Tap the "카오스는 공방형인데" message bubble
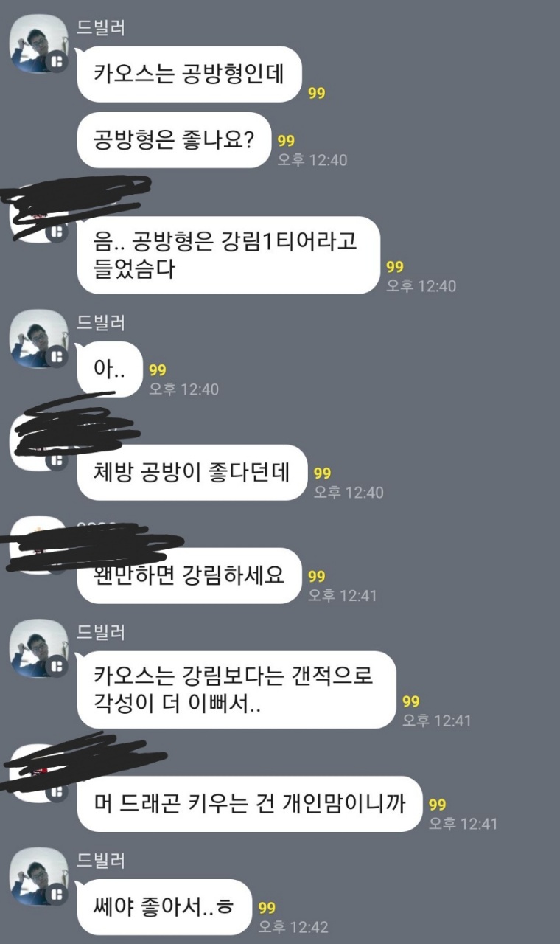This screenshot has width=560, height=944. (x=190, y=74)
